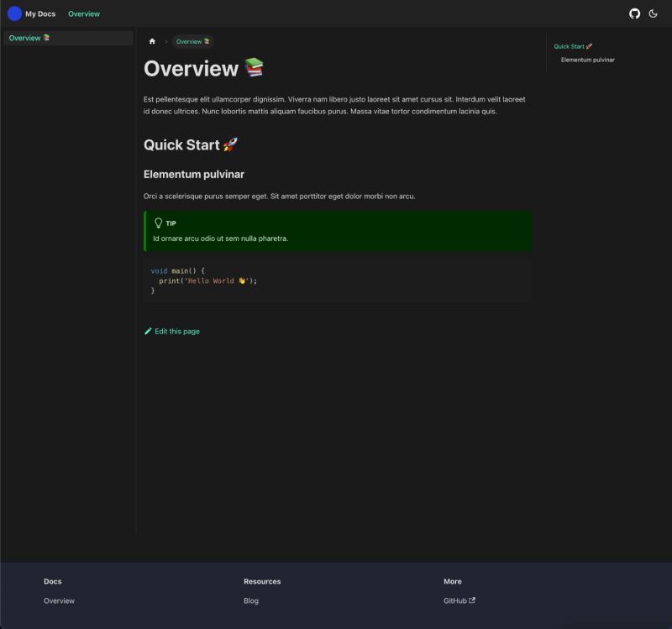Click the lightbulb icon in the TIP callout

160,223
